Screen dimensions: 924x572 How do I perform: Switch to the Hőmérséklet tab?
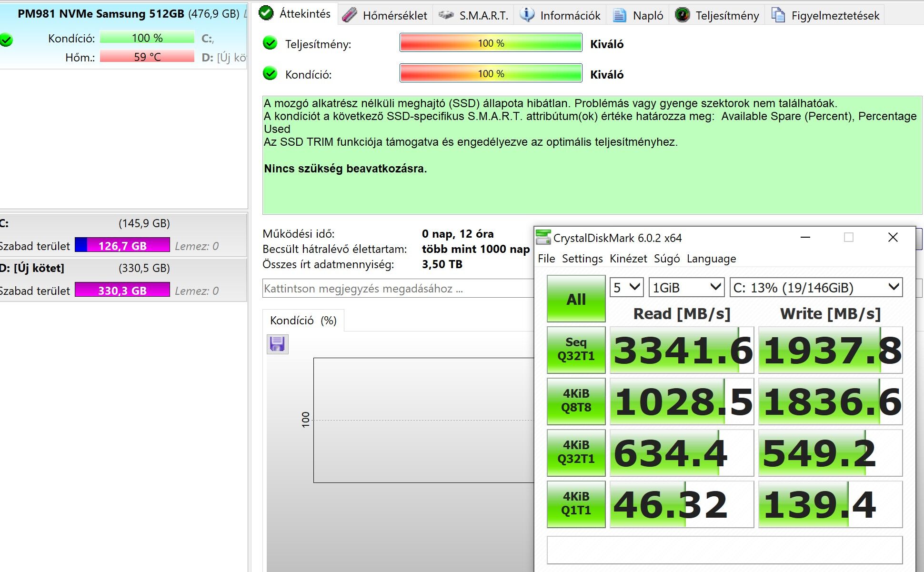point(385,15)
